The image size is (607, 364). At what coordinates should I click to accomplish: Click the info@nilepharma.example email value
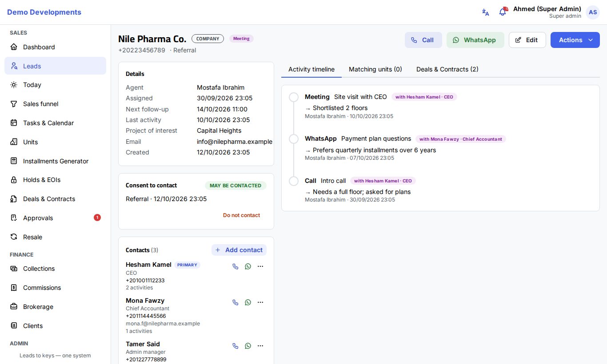pyautogui.click(x=235, y=142)
